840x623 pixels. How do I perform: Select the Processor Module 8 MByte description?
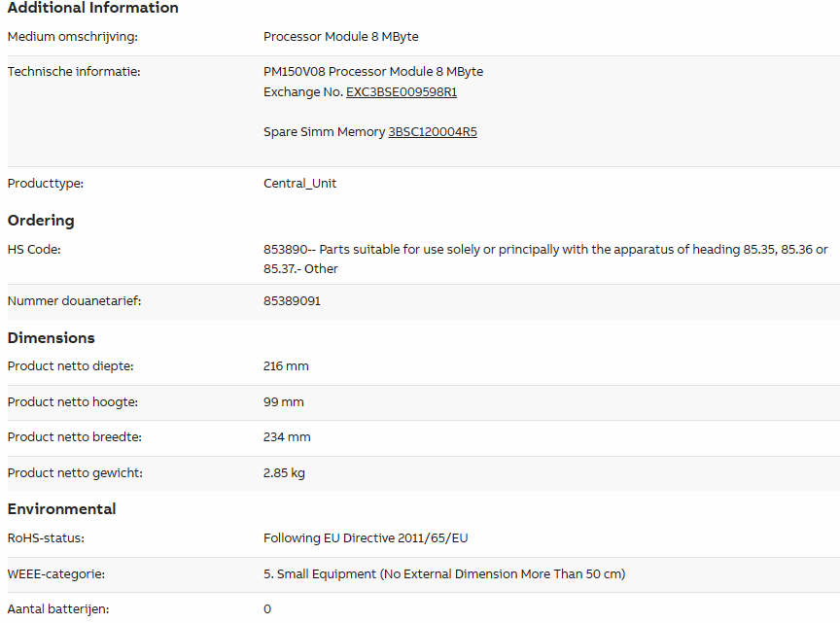(x=340, y=36)
